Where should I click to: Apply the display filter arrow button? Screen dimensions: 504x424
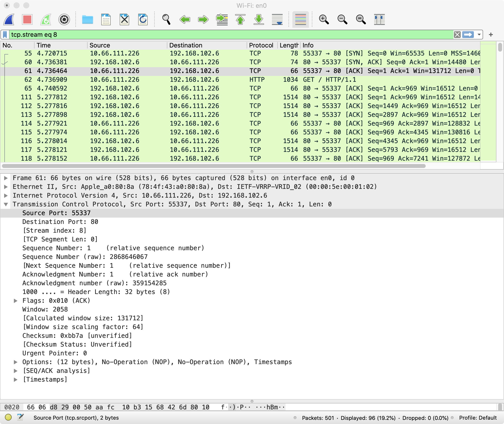point(468,35)
